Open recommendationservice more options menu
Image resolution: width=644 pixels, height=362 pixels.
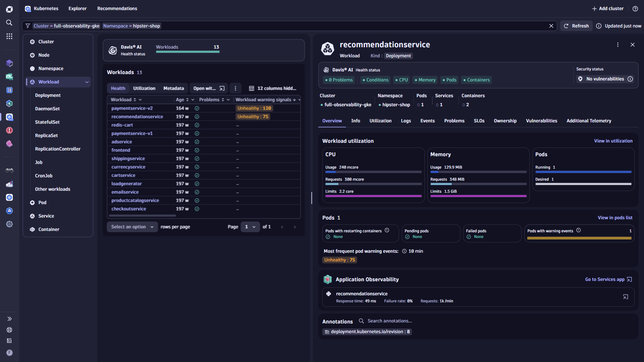[x=618, y=45]
